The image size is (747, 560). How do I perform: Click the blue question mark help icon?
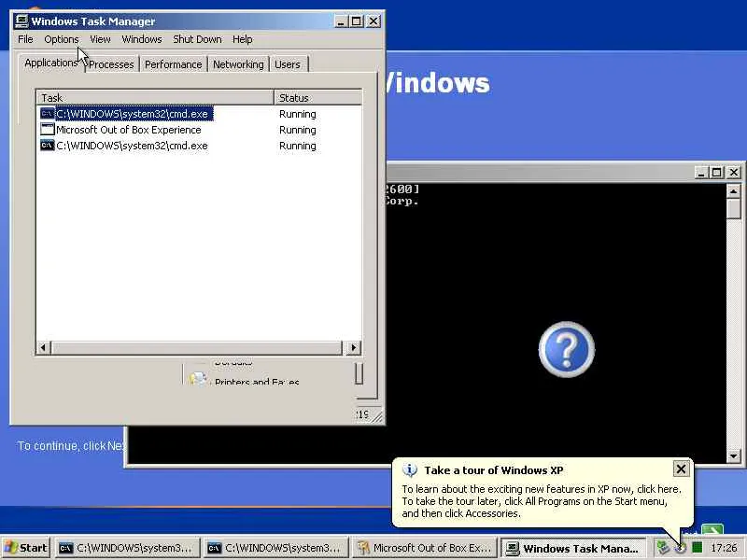567,349
